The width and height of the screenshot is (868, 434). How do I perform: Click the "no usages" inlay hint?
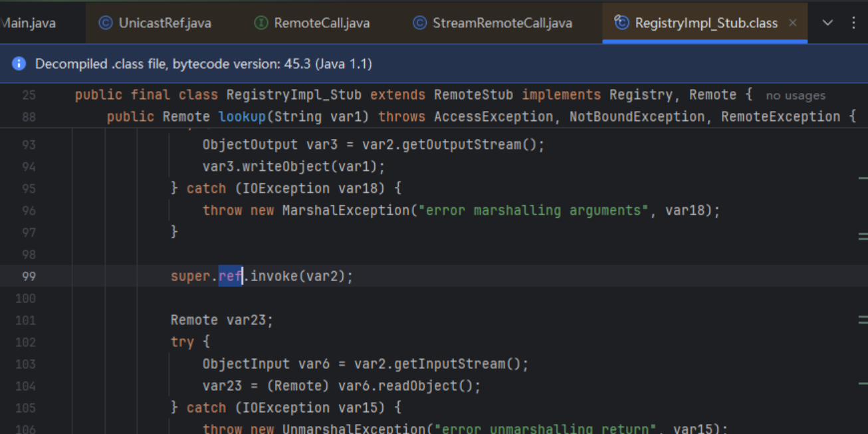795,96
